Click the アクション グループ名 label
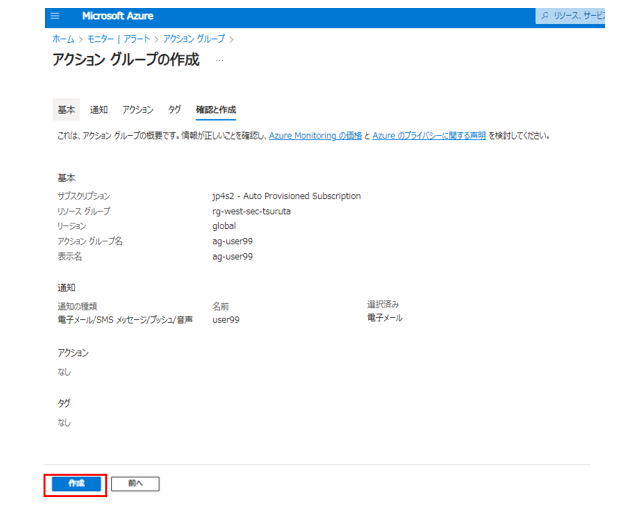This screenshot has height=519, width=644. (90, 241)
